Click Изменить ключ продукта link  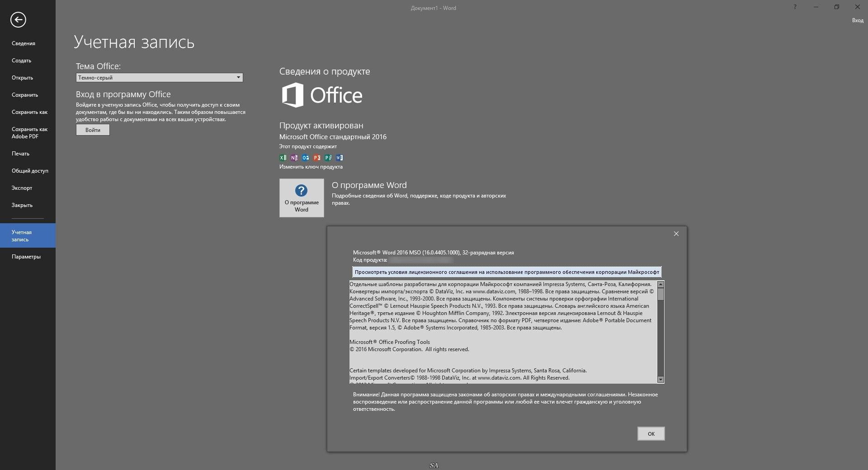pyautogui.click(x=311, y=167)
